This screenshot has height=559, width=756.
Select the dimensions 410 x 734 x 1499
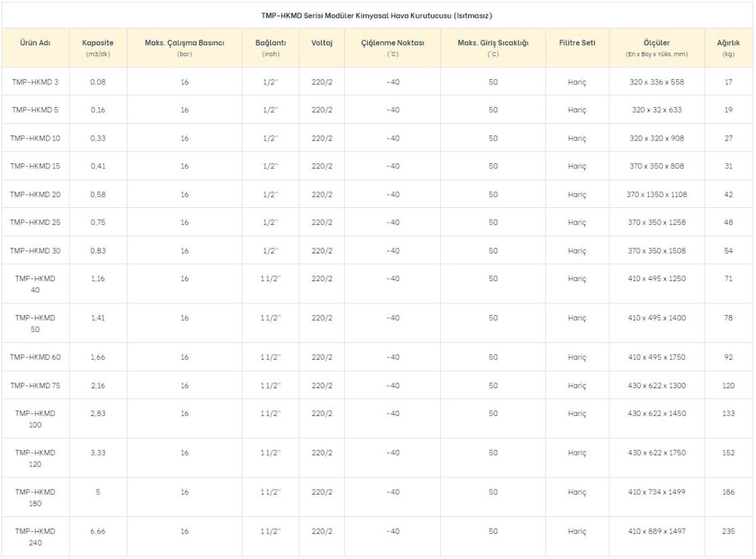[x=657, y=493]
